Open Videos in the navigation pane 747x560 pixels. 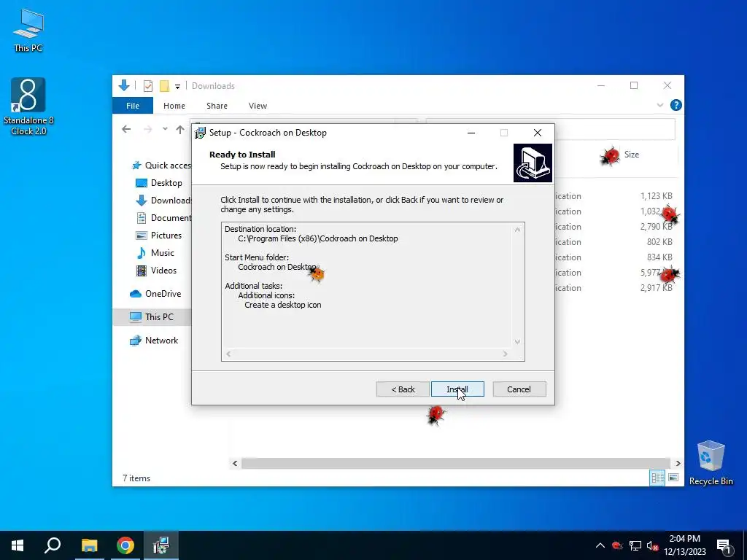tap(156, 271)
